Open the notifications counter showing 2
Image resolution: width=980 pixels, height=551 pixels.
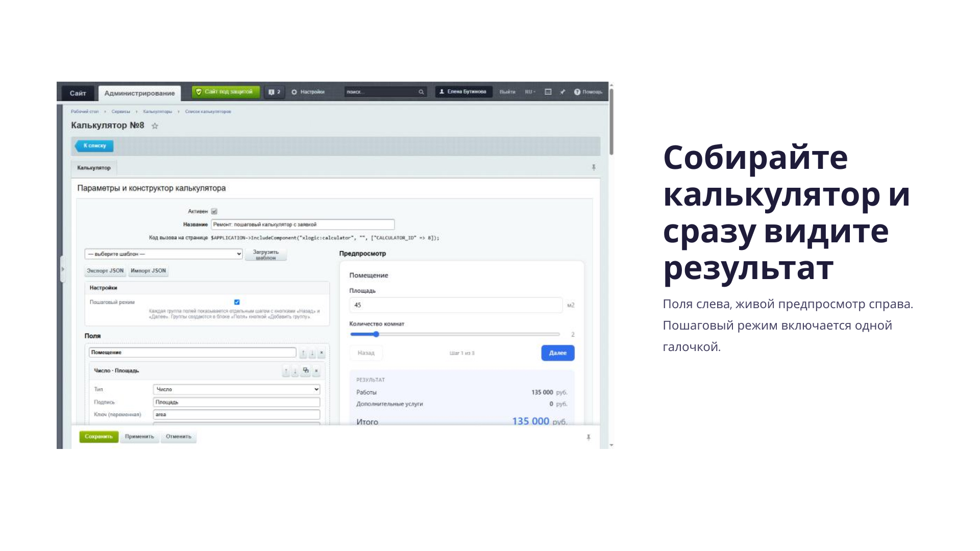pyautogui.click(x=275, y=92)
